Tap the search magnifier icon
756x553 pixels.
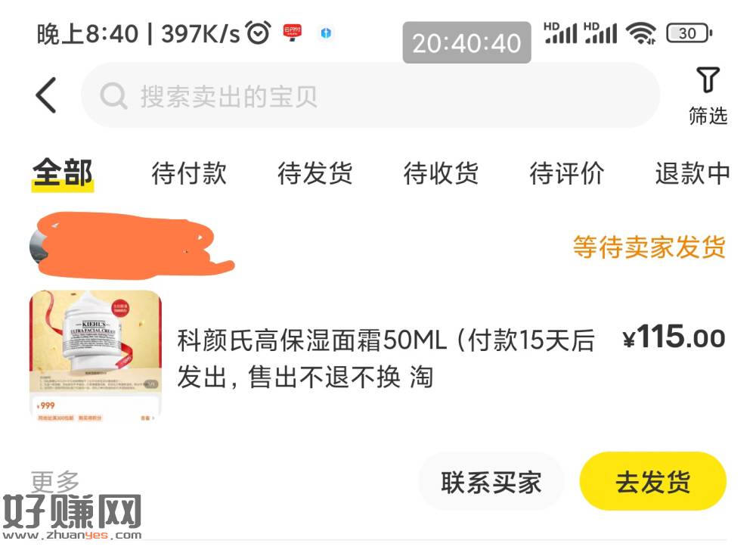tap(113, 96)
